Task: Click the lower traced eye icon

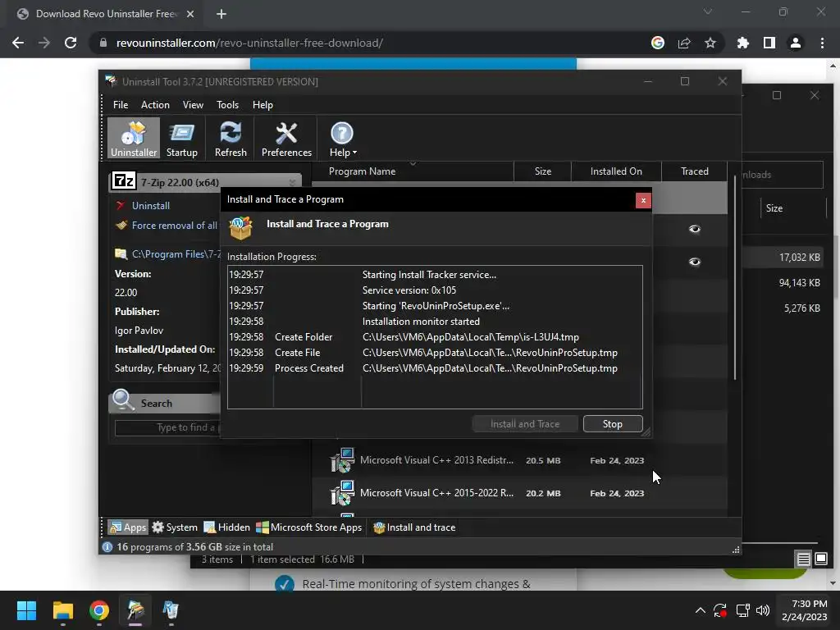Action: pyautogui.click(x=694, y=262)
